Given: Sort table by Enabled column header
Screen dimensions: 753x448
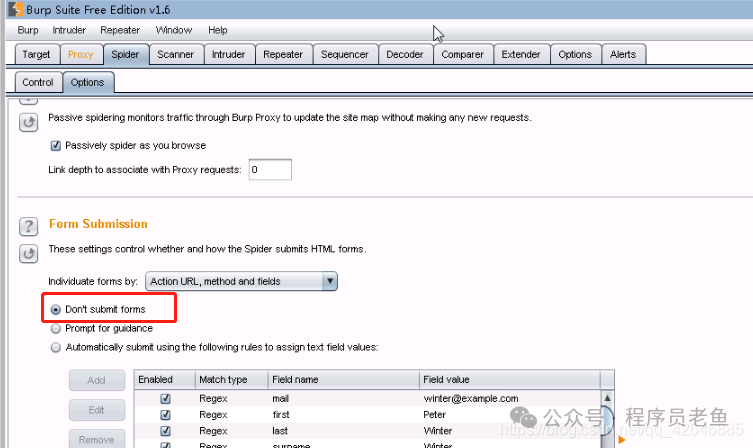Looking at the screenshot, I should (x=165, y=379).
